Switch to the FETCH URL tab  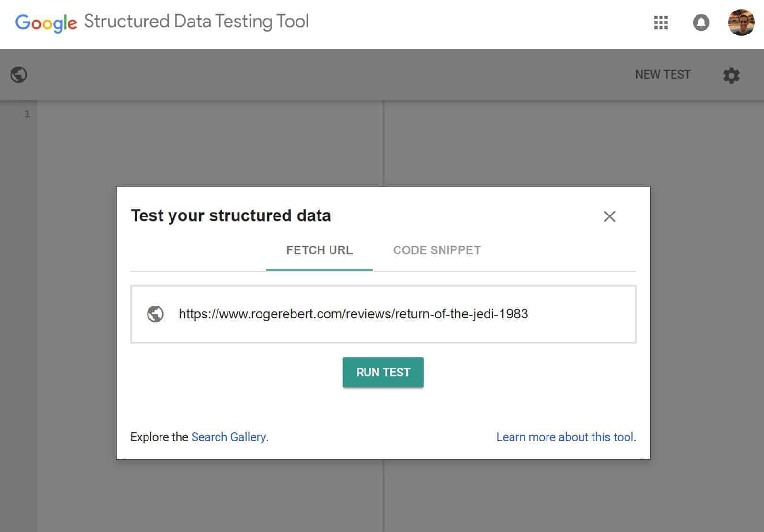319,250
